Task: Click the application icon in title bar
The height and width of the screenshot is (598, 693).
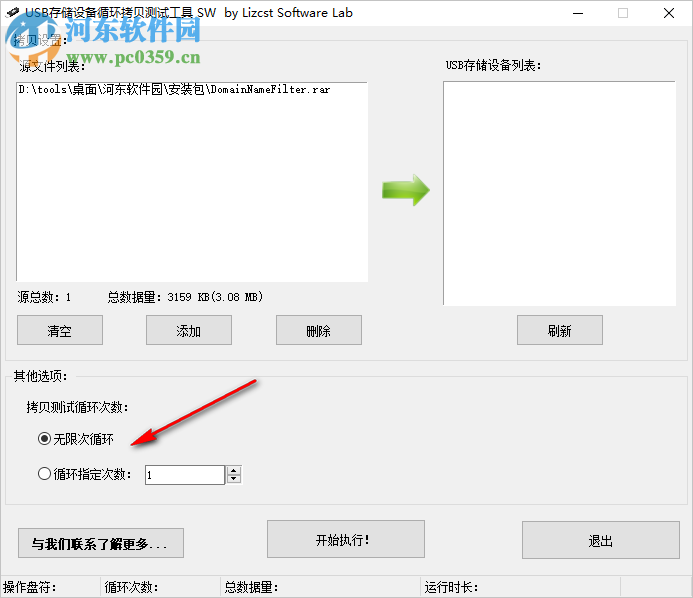Action: pyautogui.click(x=12, y=13)
